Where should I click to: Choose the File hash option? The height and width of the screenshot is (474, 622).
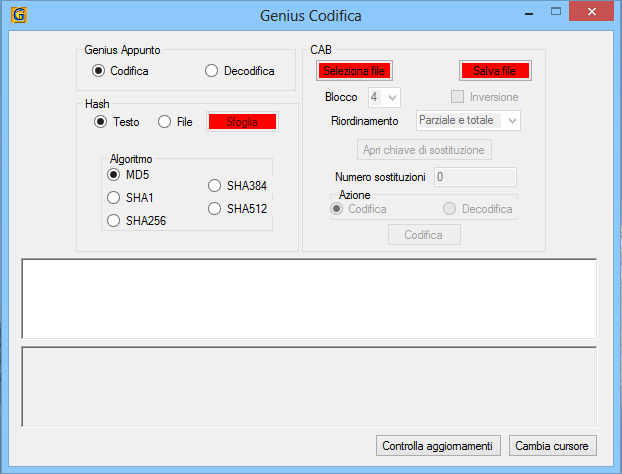pyautogui.click(x=164, y=122)
